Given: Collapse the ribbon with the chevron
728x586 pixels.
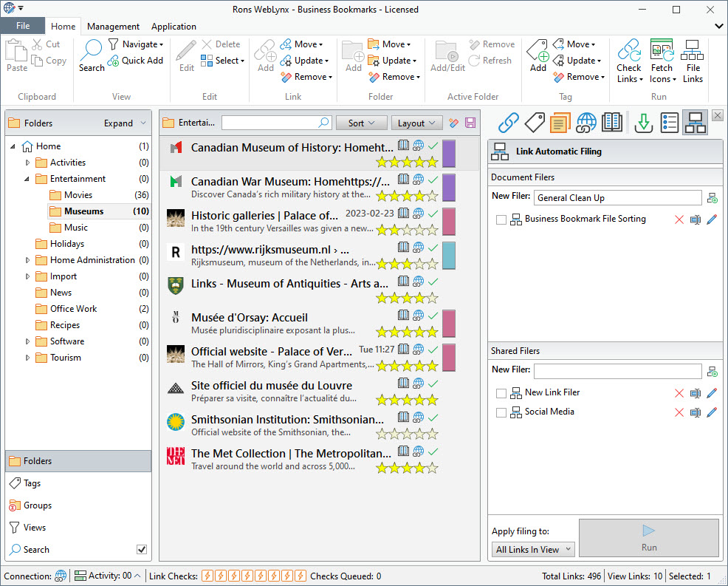Looking at the screenshot, I should 718,27.
